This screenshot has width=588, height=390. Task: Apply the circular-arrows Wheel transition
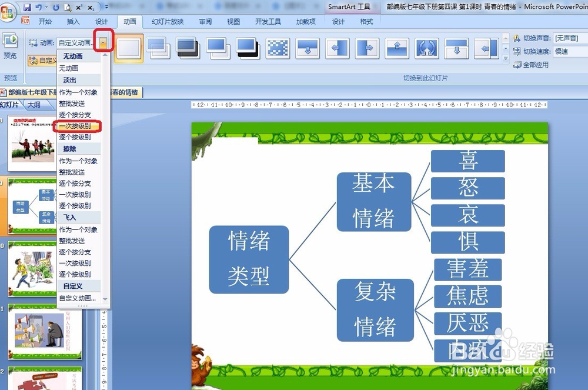click(x=427, y=48)
